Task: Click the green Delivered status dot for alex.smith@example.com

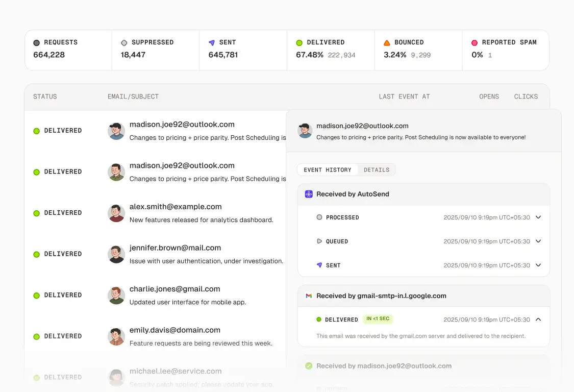Action: click(x=36, y=213)
